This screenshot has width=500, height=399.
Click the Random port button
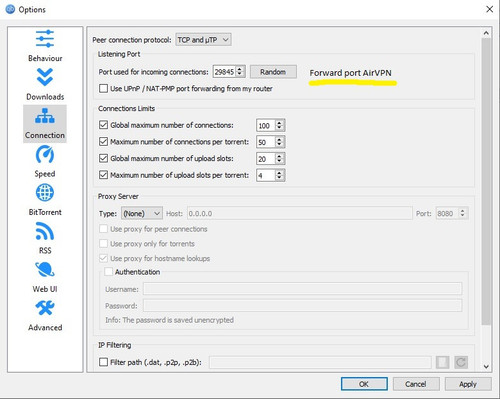[273, 72]
